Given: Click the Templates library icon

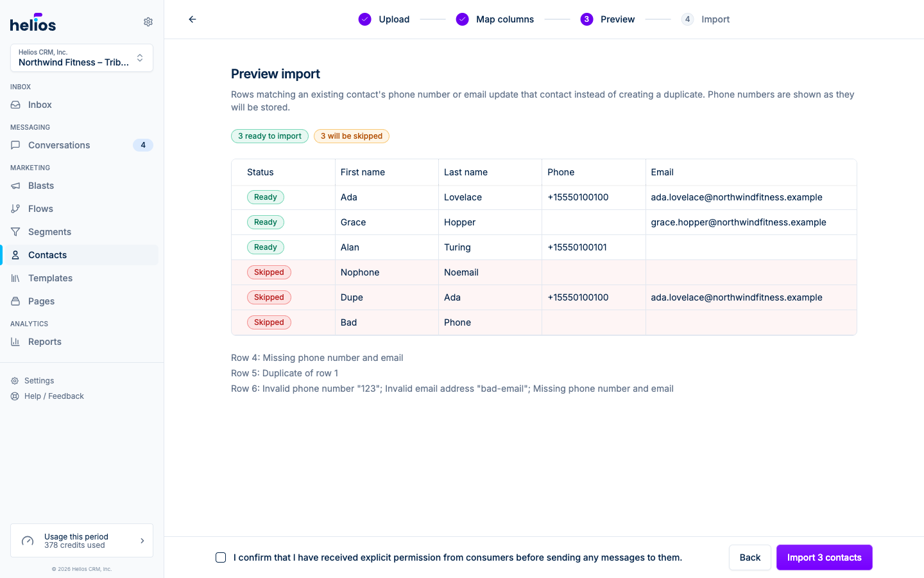Looking at the screenshot, I should click(x=15, y=278).
